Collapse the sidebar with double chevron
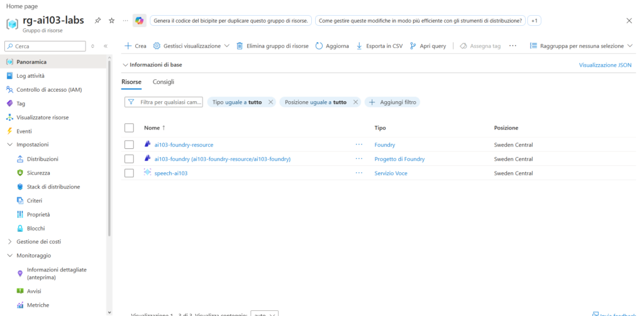The width and height of the screenshot is (644, 316). (106, 46)
